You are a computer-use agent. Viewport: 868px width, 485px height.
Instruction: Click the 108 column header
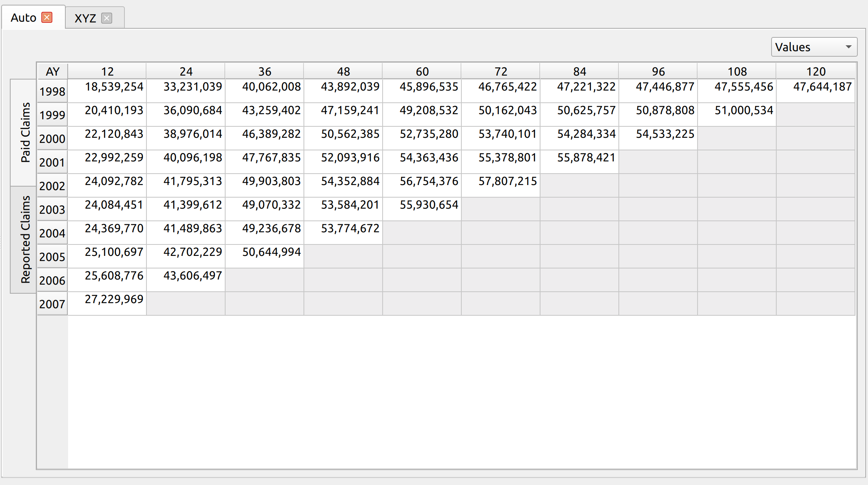pyautogui.click(x=737, y=72)
